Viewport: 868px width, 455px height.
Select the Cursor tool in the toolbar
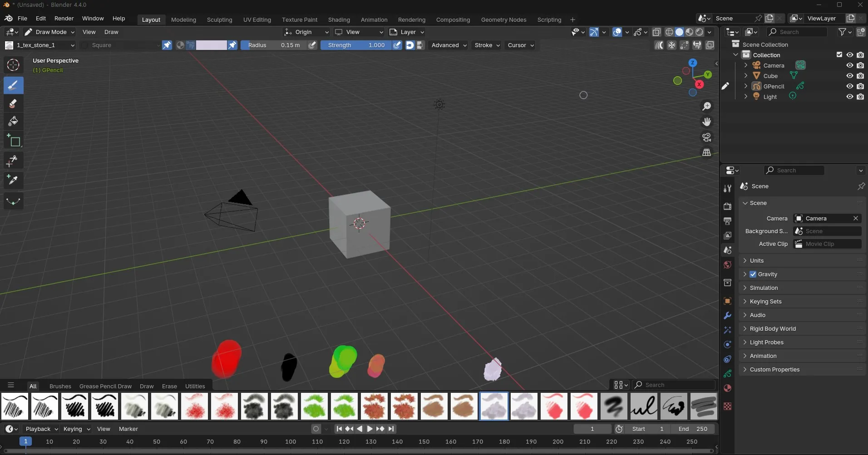(x=13, y=65)
